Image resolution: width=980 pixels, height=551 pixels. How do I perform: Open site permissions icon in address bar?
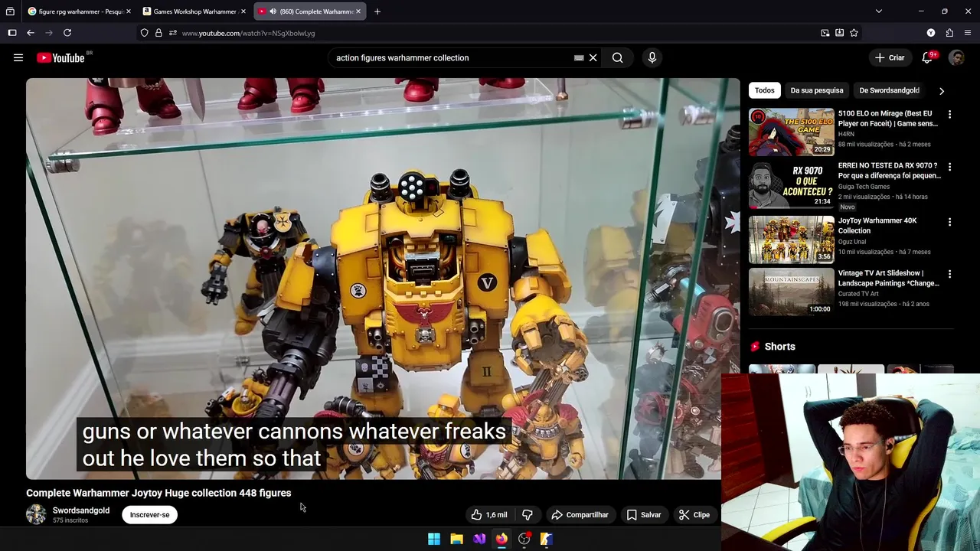click(x=173, y=33)
